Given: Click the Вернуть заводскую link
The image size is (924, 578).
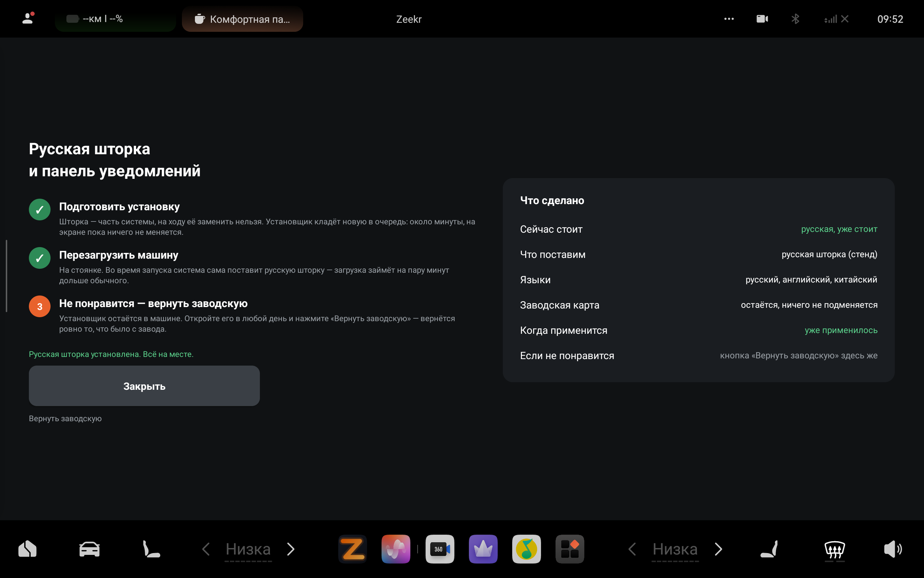Looking at the screenshot, I should coord(65,419).
